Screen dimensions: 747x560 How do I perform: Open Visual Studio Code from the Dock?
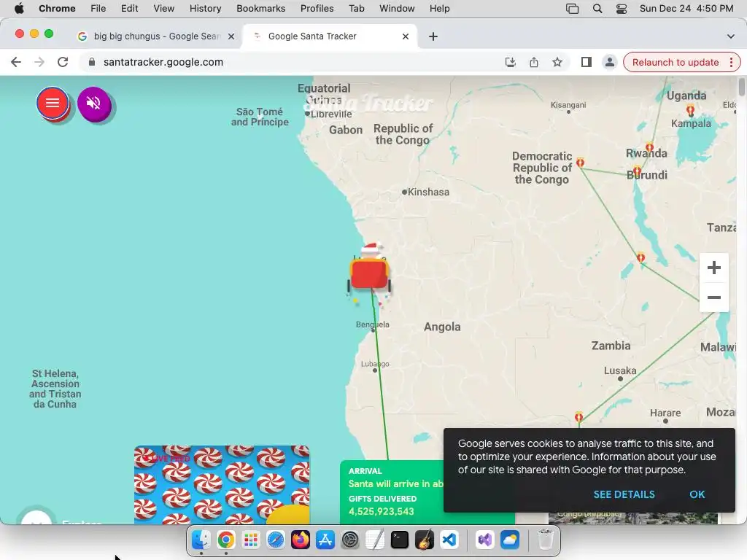tap(449, 540)
